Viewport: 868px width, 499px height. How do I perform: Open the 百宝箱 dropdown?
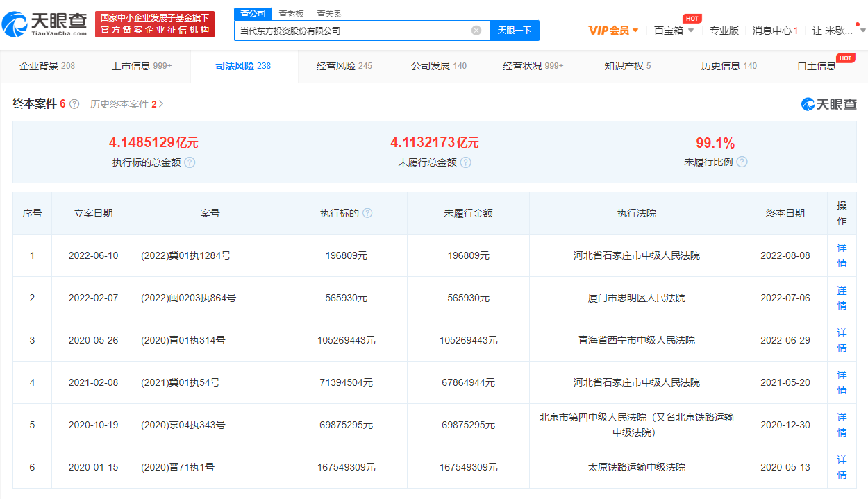point(674,31)
